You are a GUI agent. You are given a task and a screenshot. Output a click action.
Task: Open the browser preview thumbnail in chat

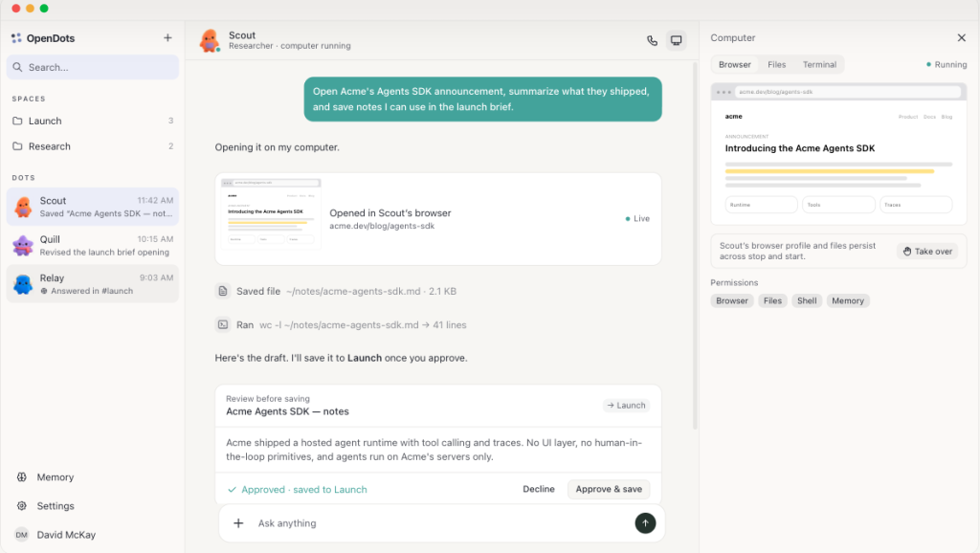coord(271,214)
